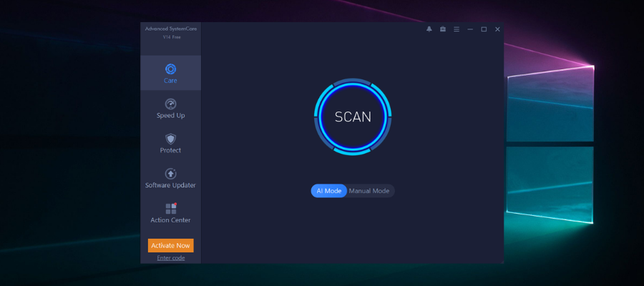Click the orange Activate Now button
This screenshot has width=644, height=286.
[x=171, y=245]
